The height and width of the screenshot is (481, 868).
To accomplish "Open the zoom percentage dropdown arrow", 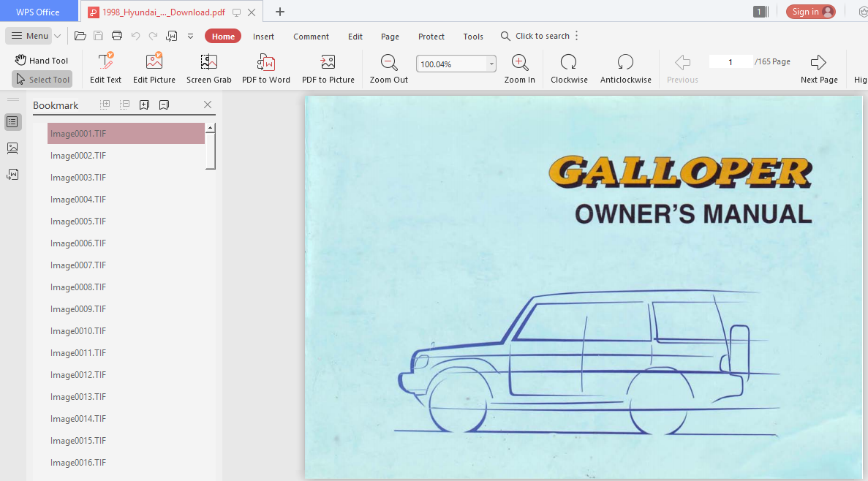I will (x=491, y=64).
